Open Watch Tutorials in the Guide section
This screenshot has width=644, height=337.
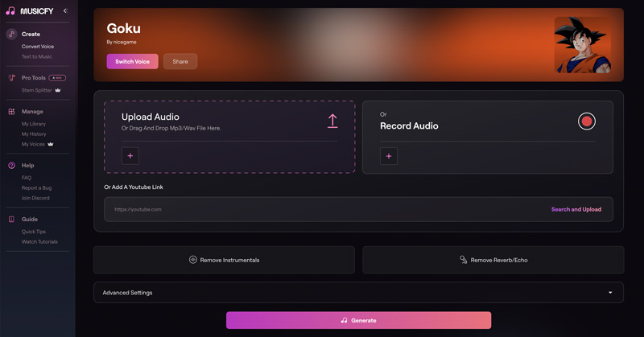[x=39, y=242]
